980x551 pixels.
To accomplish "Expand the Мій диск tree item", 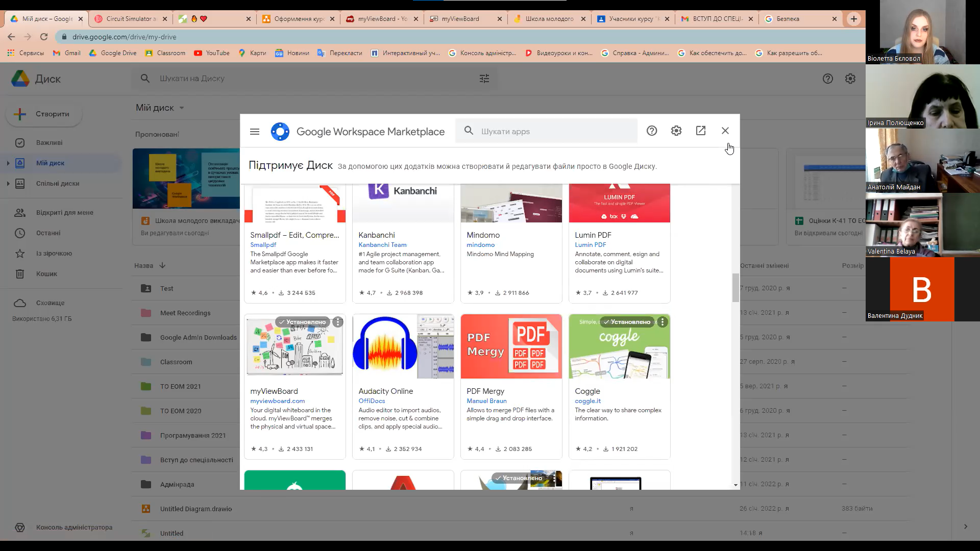I will point(8,163).
